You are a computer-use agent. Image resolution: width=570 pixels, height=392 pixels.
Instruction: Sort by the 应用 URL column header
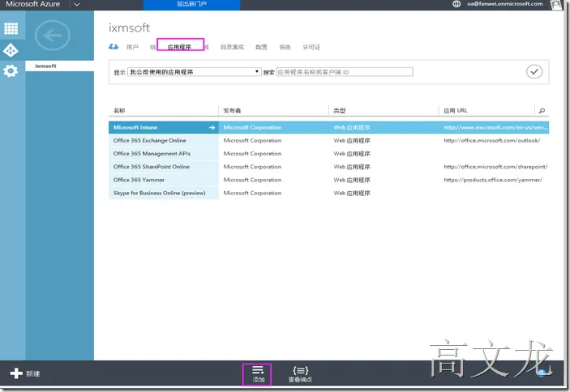[x=456, y=111]
